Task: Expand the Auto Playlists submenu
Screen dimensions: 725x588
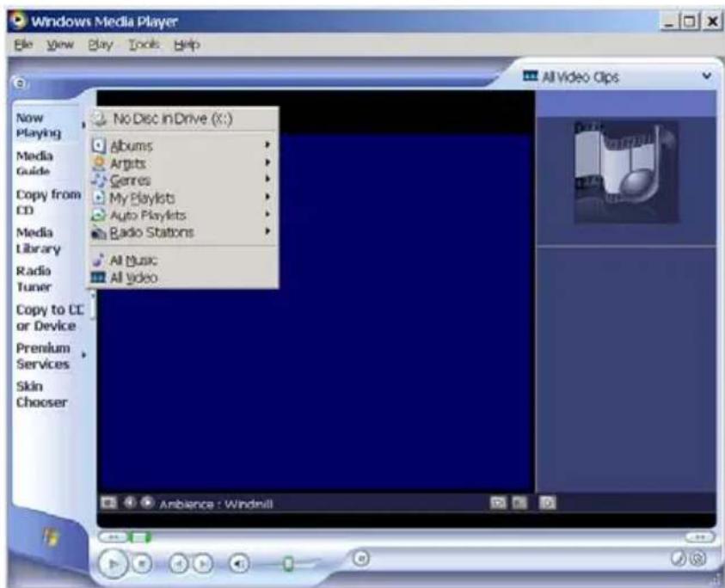Action: (x=183, y=215)
